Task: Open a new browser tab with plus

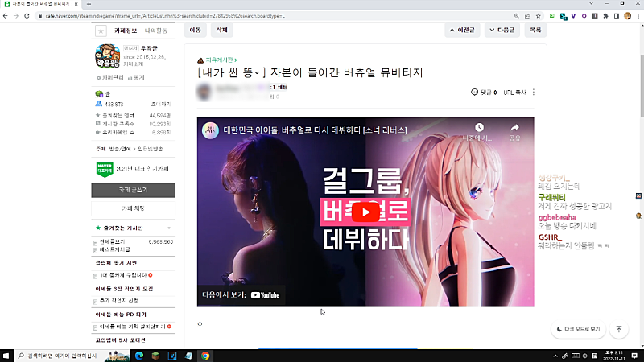Action: point(89,4)
